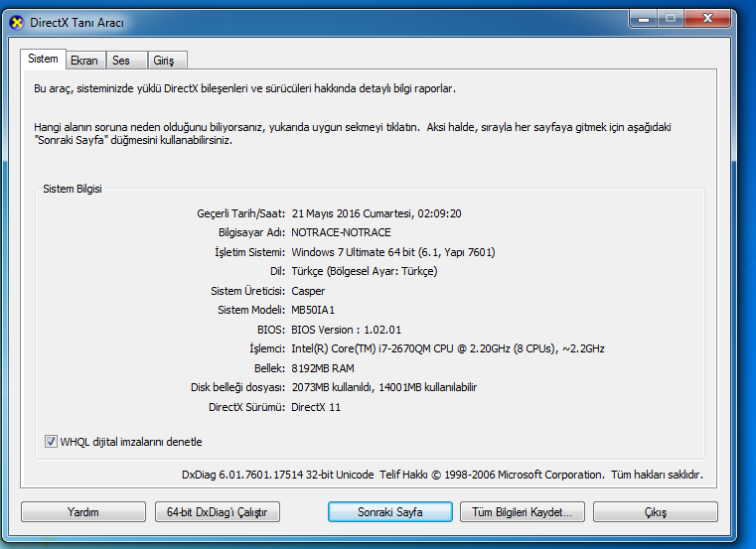Click the NOTRACE-NOTRACE computer name value
The width and height of the screenshot is (756, 549).
point(341,232)
